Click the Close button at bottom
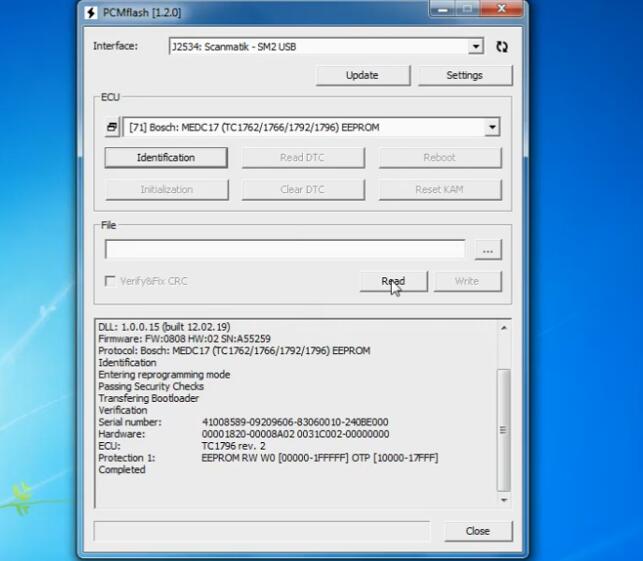This screenshot has height=561, width=643. coord(478,531)
